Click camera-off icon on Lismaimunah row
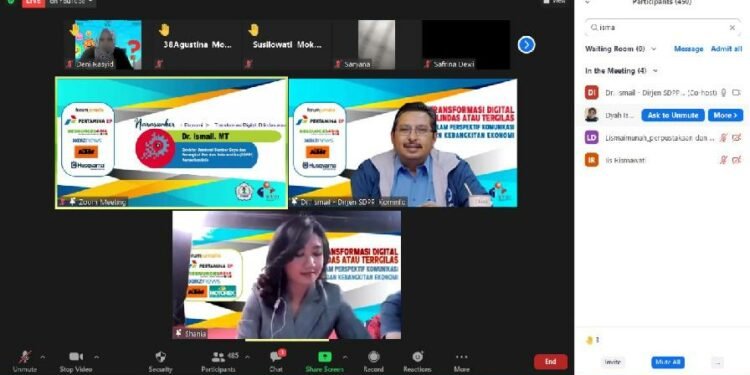This screenshot has width=750, height=375. [736, 138]
